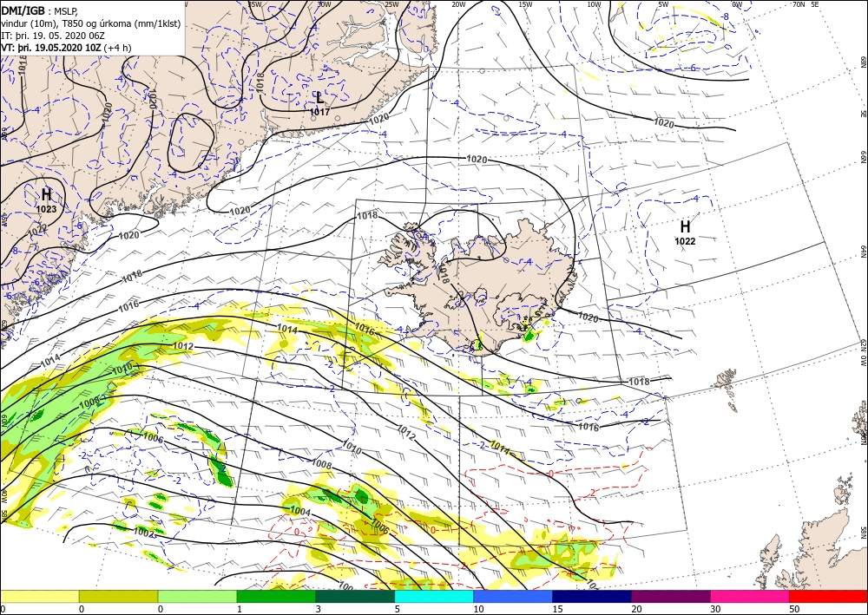Click the 1004 isobar label
The image size is (868, 615).
point(300,512)
